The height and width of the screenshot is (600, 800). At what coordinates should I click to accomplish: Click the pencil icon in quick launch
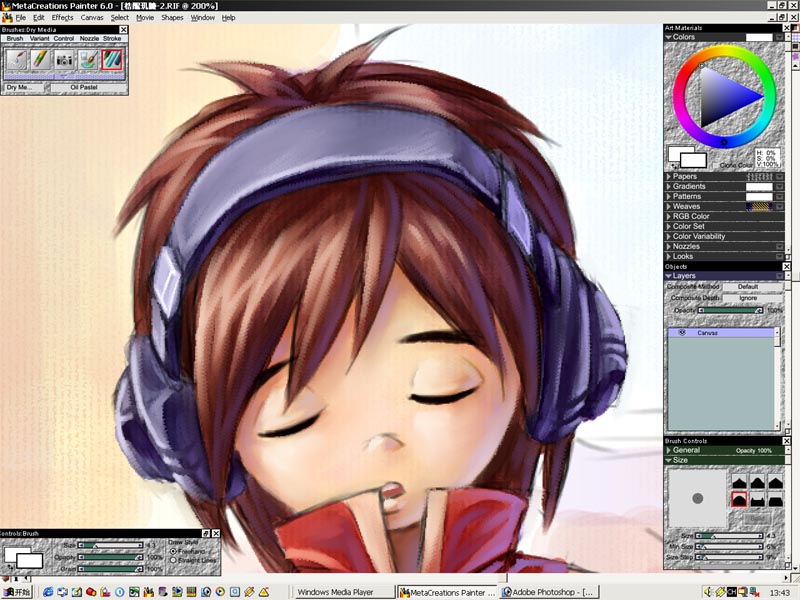tap(249, 592)
